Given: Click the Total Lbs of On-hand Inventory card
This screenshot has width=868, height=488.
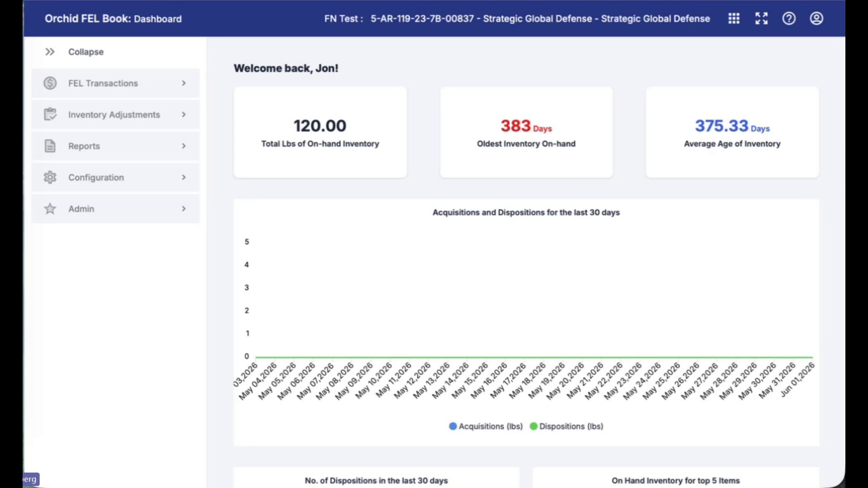Looking at the screenshot, I should coord(320,132).
